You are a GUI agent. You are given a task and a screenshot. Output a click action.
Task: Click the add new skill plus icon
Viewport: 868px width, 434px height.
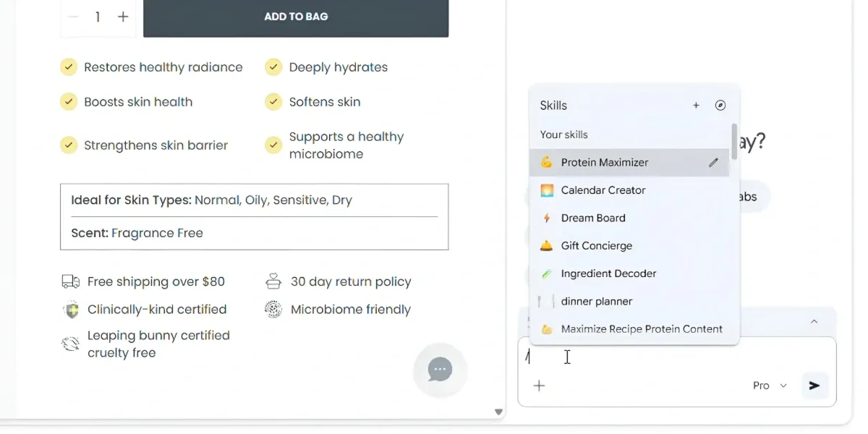pyautogui.click(x=696, y=105)
